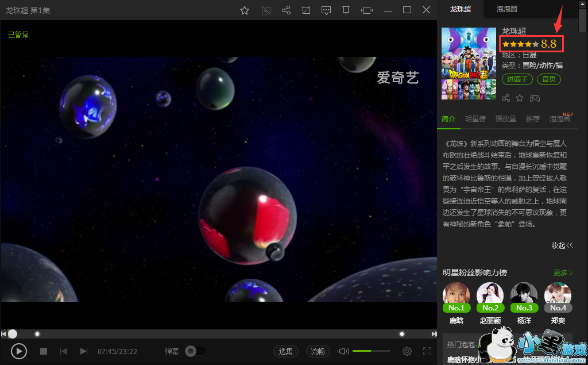Click the rewind arrow at timeline start
Image resolution: width=588 pixels, height=365 pixels.
(3, 333)
